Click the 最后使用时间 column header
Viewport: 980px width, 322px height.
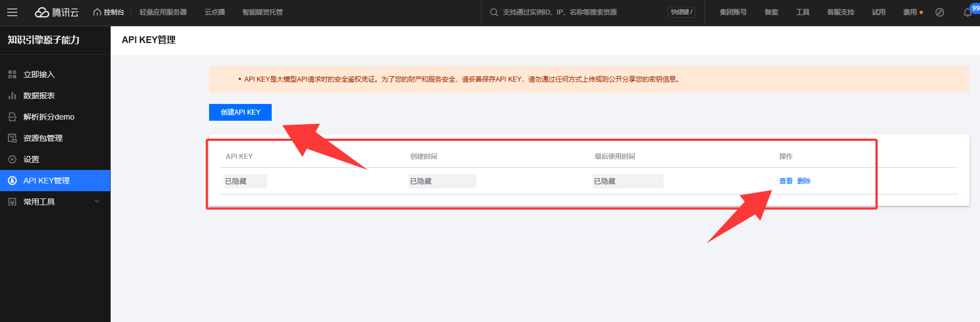(x=615, y=157)
